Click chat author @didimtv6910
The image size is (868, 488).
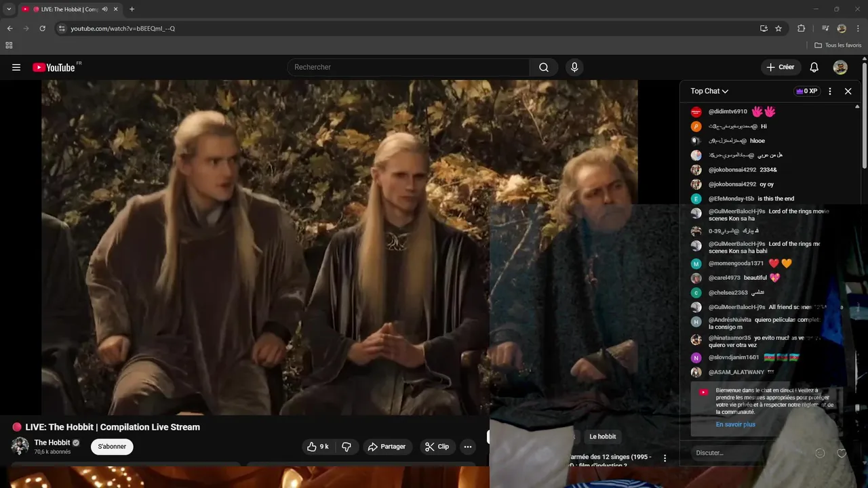click(x=728, y=111)
